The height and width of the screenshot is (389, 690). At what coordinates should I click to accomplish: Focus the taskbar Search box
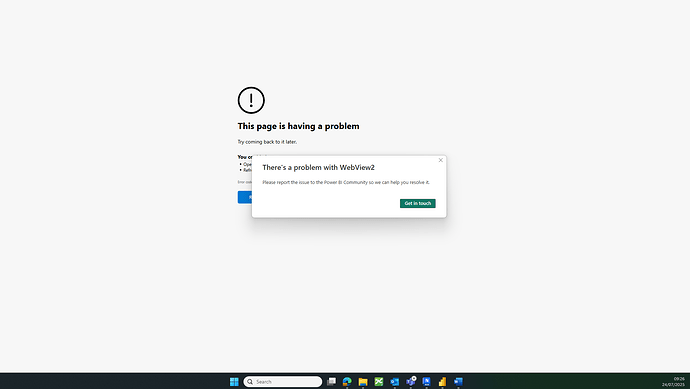pos(283,382)
